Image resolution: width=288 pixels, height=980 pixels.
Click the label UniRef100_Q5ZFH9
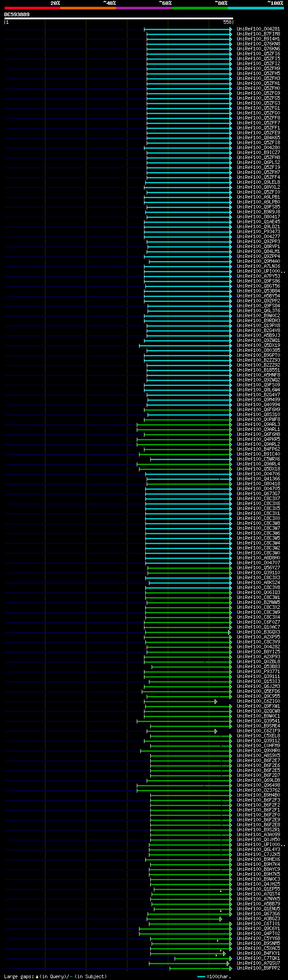pos(258,69)
